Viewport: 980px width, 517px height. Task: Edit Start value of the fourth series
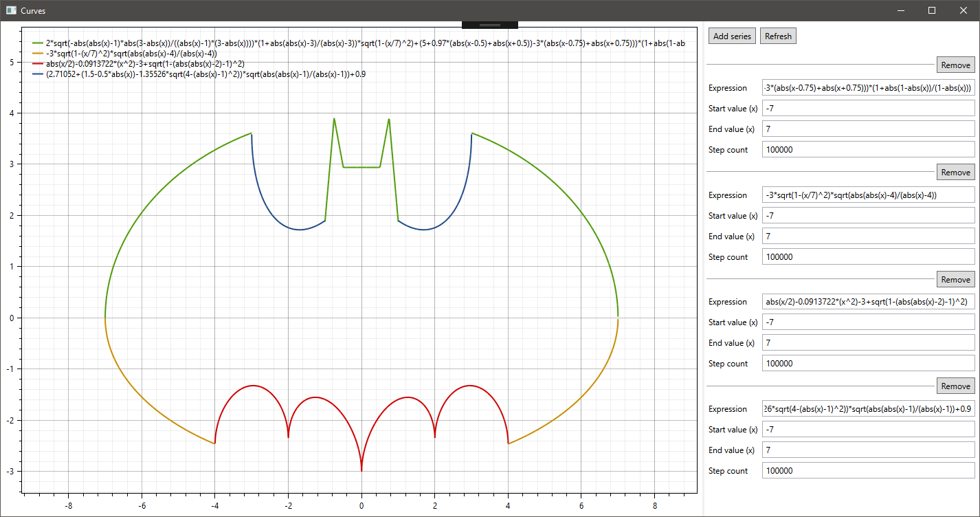pyautogui.click(x=869, y=430)
